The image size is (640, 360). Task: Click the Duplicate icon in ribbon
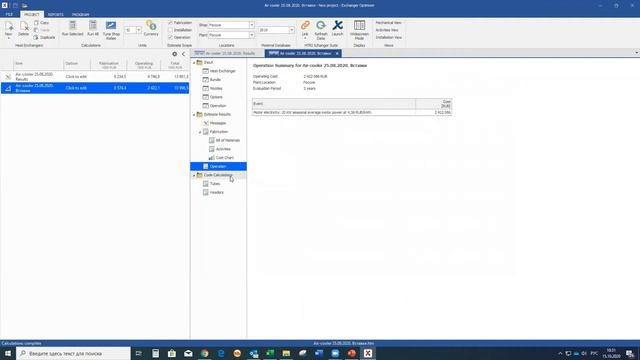point(36,37)
